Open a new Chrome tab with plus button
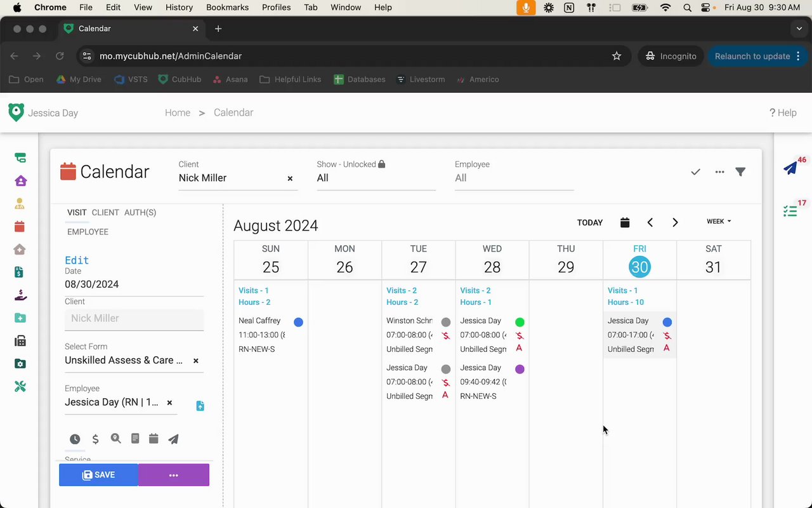This screenshot has width=812, height=508. click(x=218, y=29)
